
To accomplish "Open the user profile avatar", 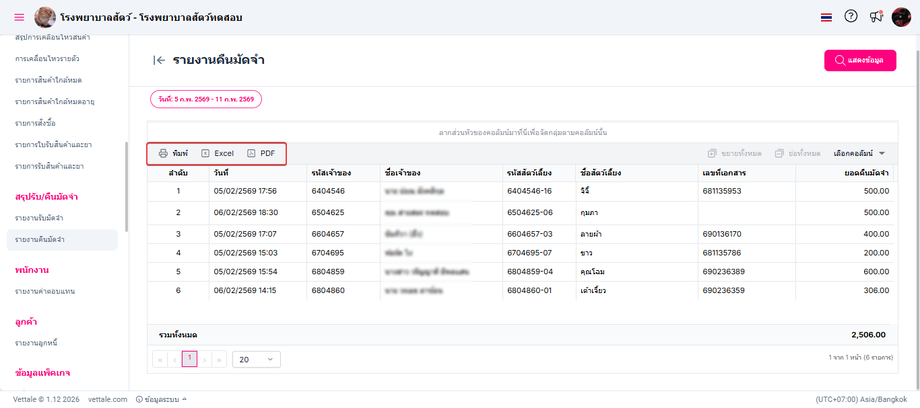I will (901, 17).
